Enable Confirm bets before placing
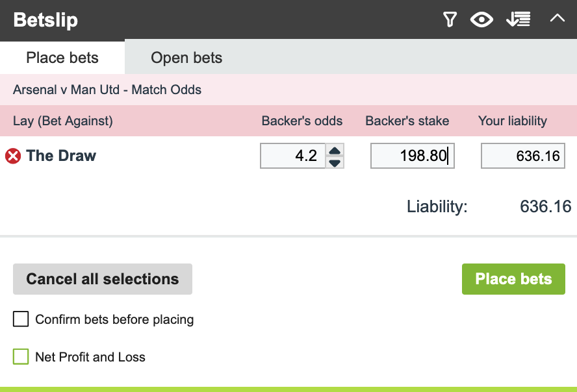The height and width of the screenshot is (392, 577). 21,319
